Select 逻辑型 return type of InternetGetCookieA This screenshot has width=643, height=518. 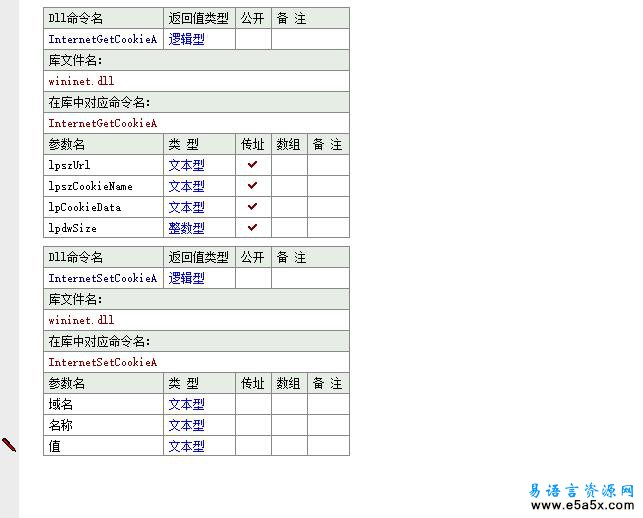(x=187, y=39)
